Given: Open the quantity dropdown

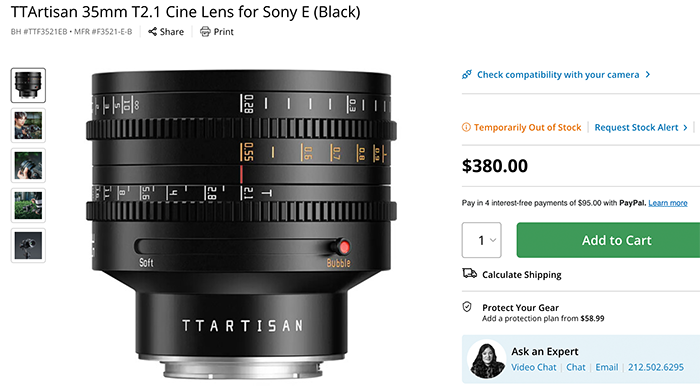Looking at the screenshot, I should 481,240.
